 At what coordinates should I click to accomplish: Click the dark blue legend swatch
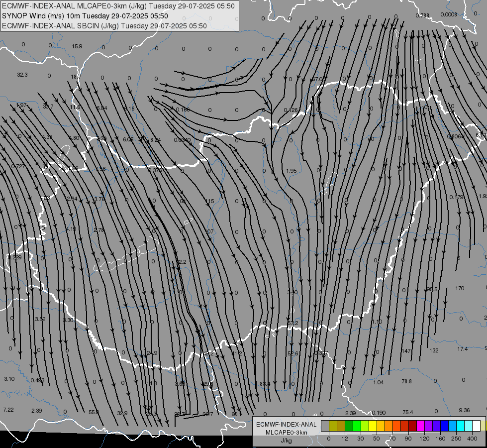[x=444, y=426]
